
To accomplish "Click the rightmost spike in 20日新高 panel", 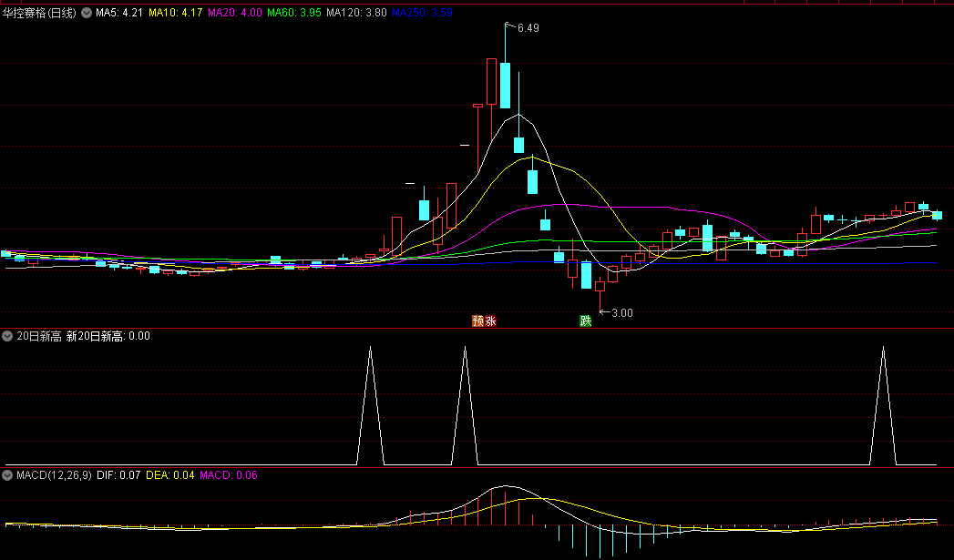I will [884, 405].
